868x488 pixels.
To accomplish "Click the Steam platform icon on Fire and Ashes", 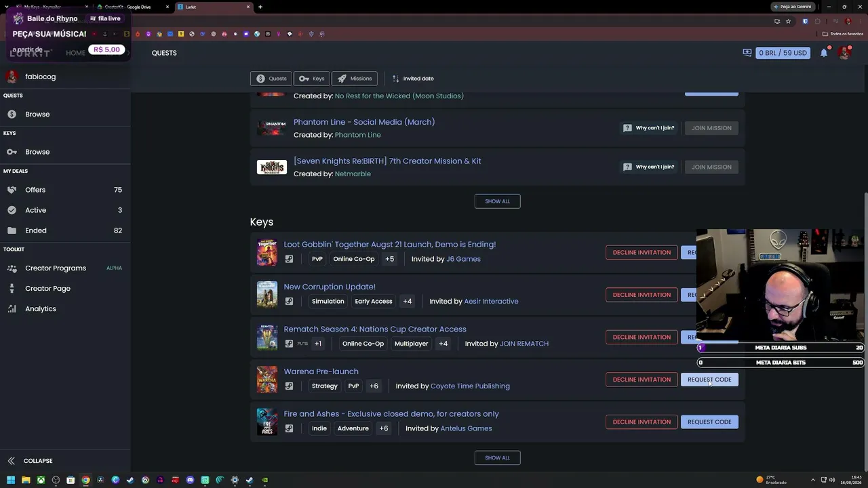I will tap(289, 428).
